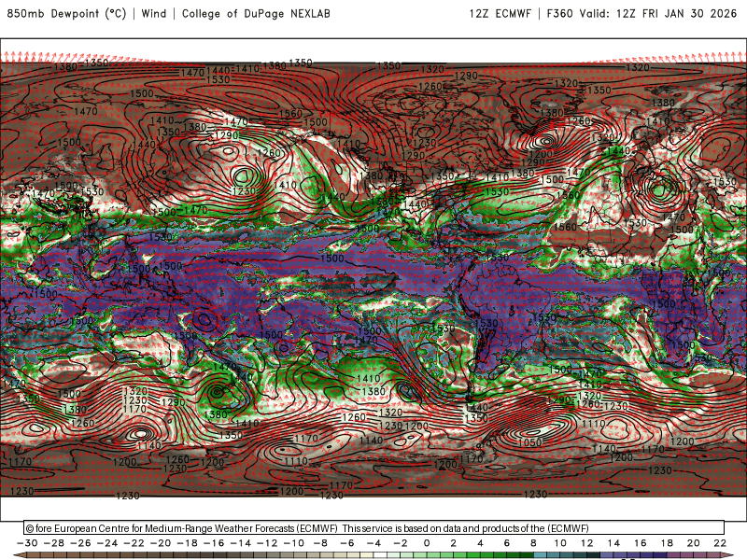Click the "0" legend value
747x560 pixels.
(427, 543)
